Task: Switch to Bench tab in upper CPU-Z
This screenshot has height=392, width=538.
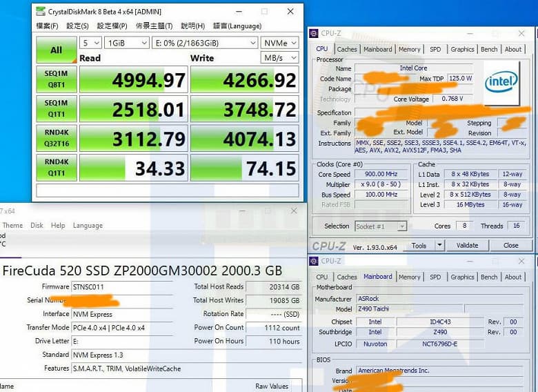Action: (489, 49)
